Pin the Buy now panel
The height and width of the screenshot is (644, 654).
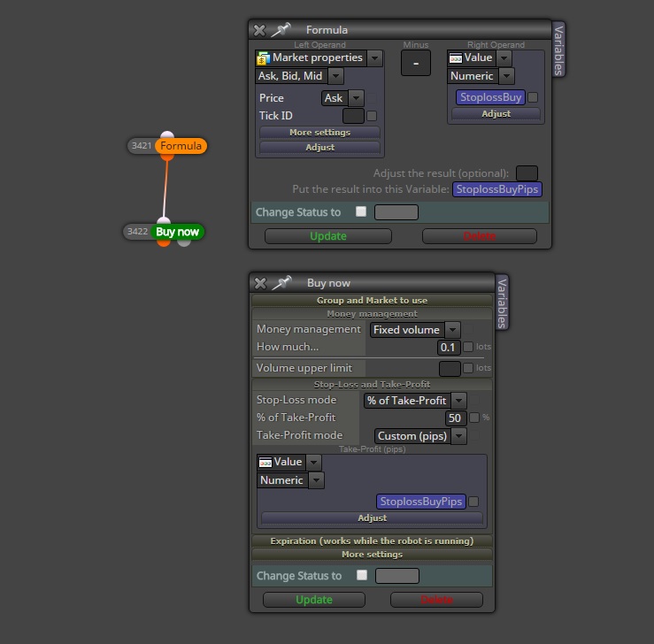[x=282, y=282]
